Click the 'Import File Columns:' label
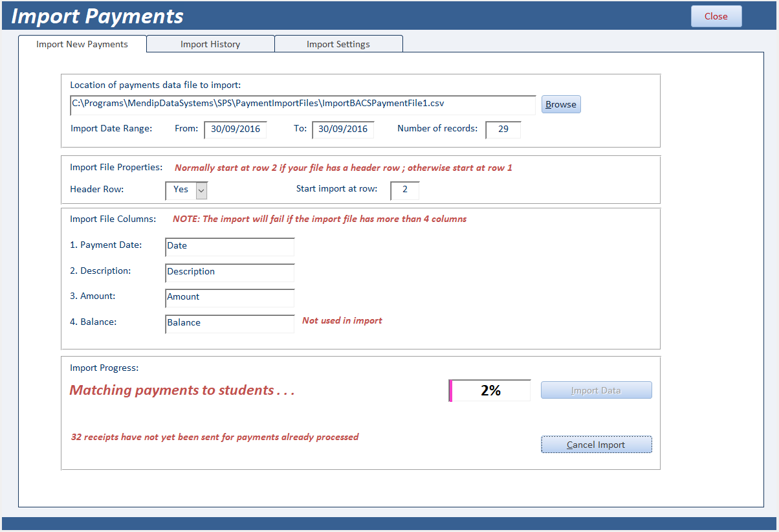 (113, 219)
